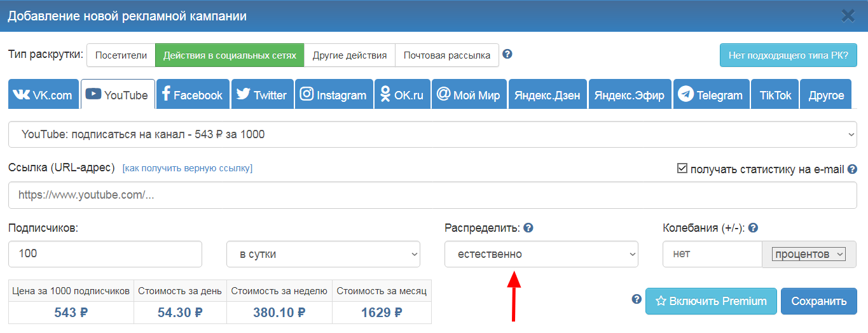Open the в сутки period dropdown
Viewport: 868px width, 333px height.
pos(323,254)
